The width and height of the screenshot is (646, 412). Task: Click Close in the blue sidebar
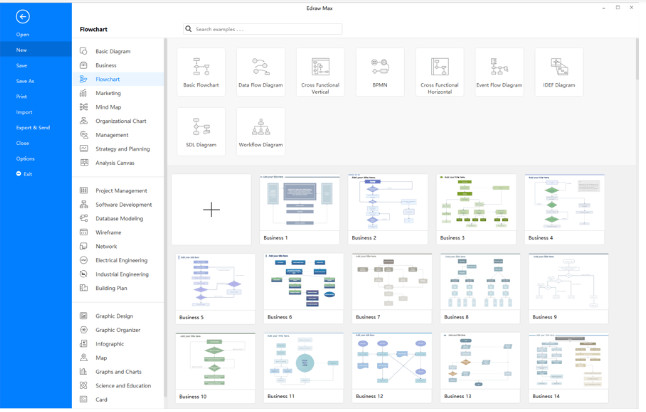pos(22,143)
